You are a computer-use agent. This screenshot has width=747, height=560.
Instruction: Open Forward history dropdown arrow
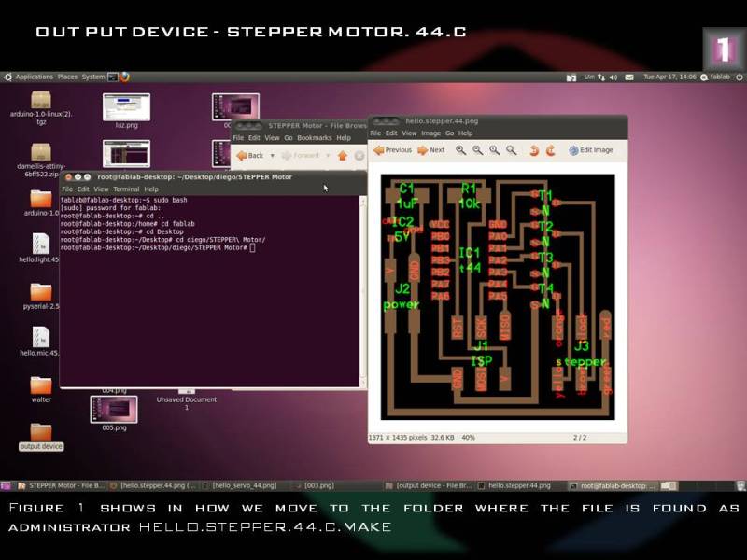click(328, 155)
